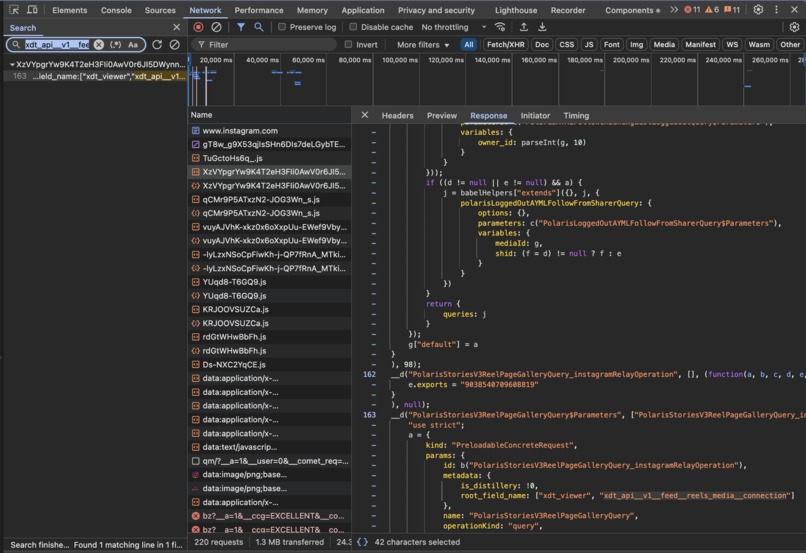Check the Disable cache checkbox
The height and width of the screenshot is (553, 806).
(x=353, y=28)
